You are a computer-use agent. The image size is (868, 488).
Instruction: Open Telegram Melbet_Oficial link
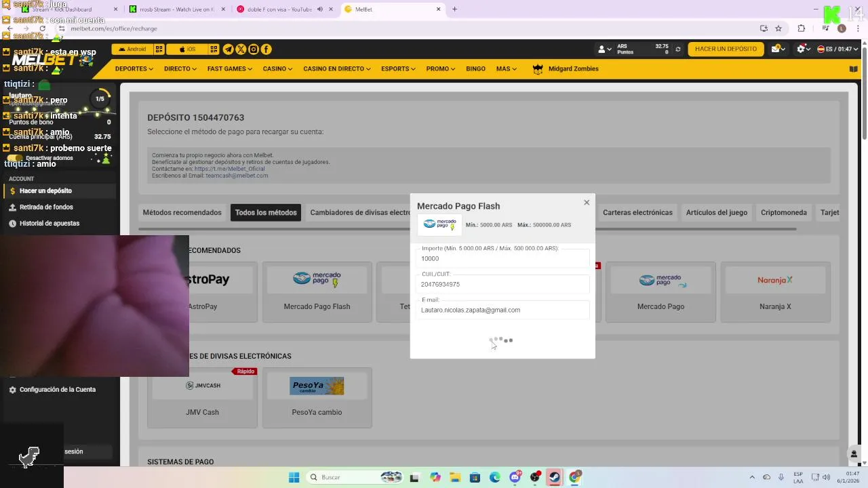tap(229, 169)
